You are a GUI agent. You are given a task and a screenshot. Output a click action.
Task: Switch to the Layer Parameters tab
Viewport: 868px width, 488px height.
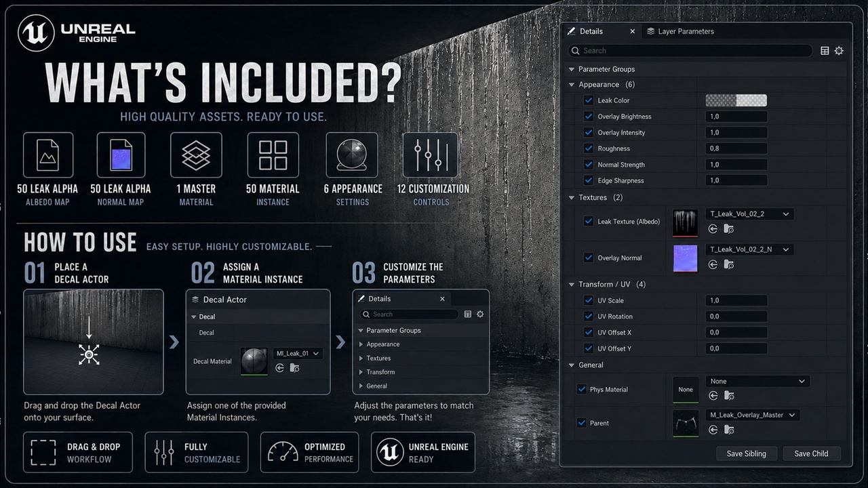[x=680, y=31]
